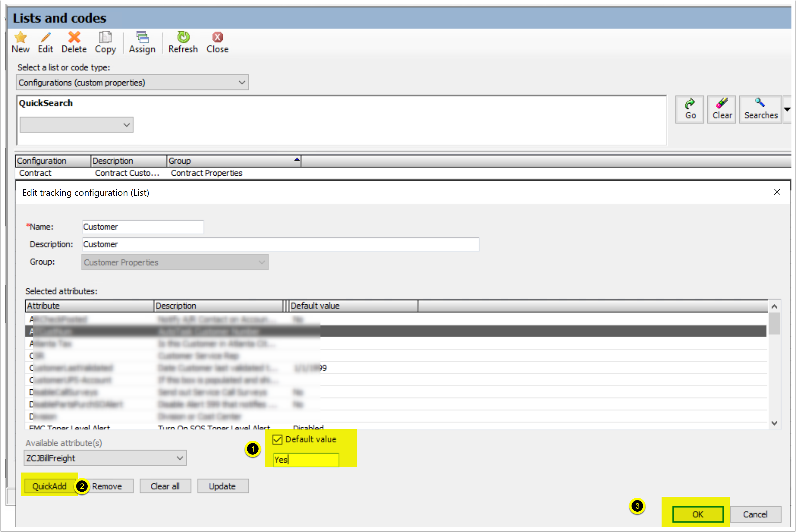Confirm the dialog with OK
Image resolution: width=796 pixels, height=532 pixels.
(698, 514)
